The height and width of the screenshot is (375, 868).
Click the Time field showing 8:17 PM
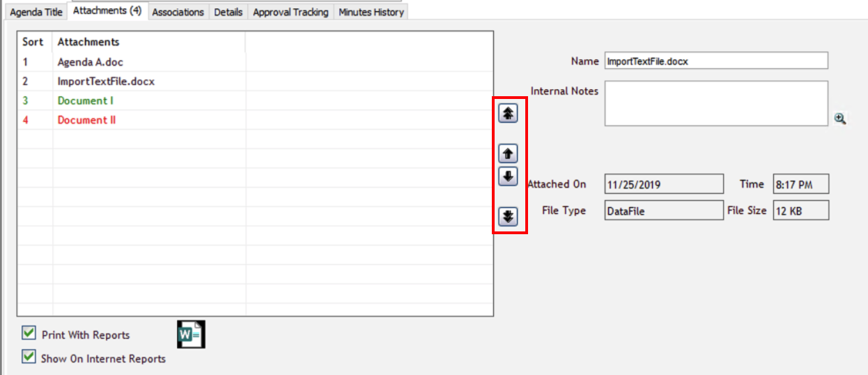point(801,185)
